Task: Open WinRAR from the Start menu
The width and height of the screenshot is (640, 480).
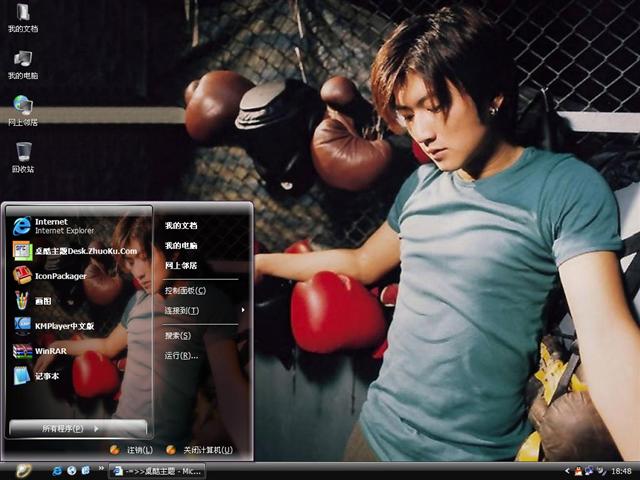Action: click(x=80, y=351)
